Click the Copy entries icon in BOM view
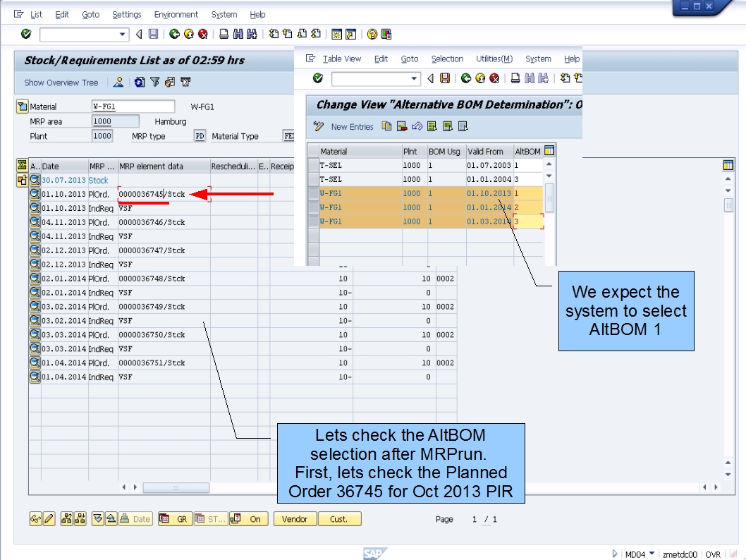Image resolution: width=746 pixels, height=560 pixels. (x=386, y=125)
